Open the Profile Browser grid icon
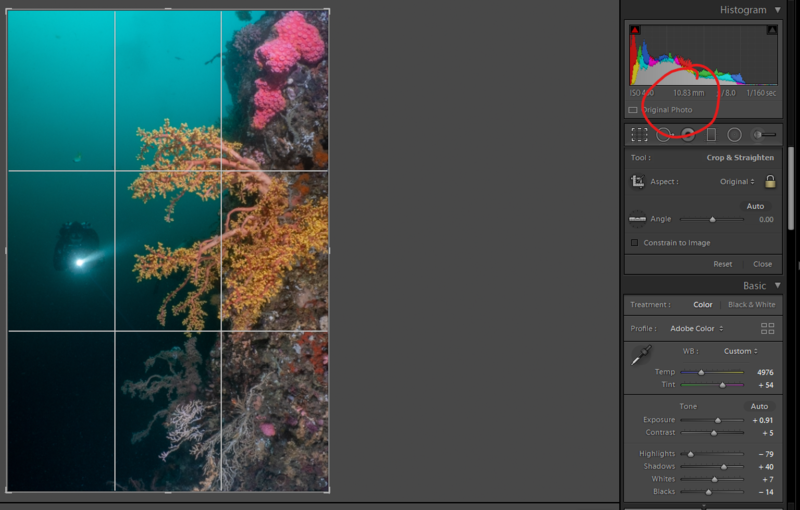The width and height of the screenshot is (800, 510). (x=767, y=328)
